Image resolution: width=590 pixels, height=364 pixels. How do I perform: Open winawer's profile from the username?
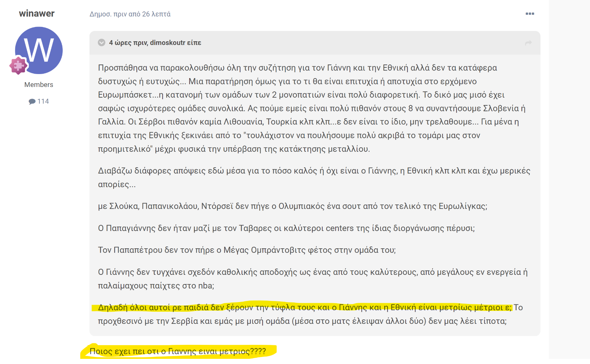point(37,13)
